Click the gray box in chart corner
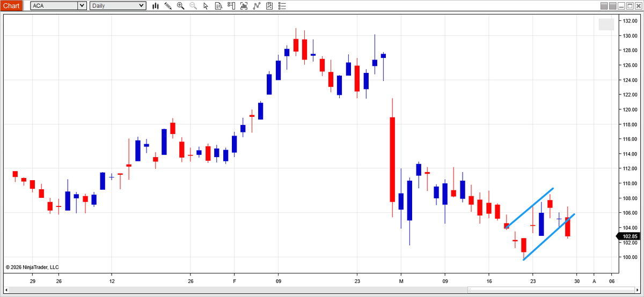Image resolution: width=644 pixels, height=297 pixels. (606, 24)
